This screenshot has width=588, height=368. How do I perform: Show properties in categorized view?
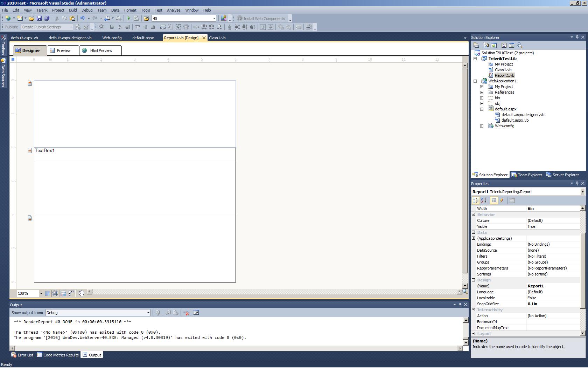click(476, 200)
